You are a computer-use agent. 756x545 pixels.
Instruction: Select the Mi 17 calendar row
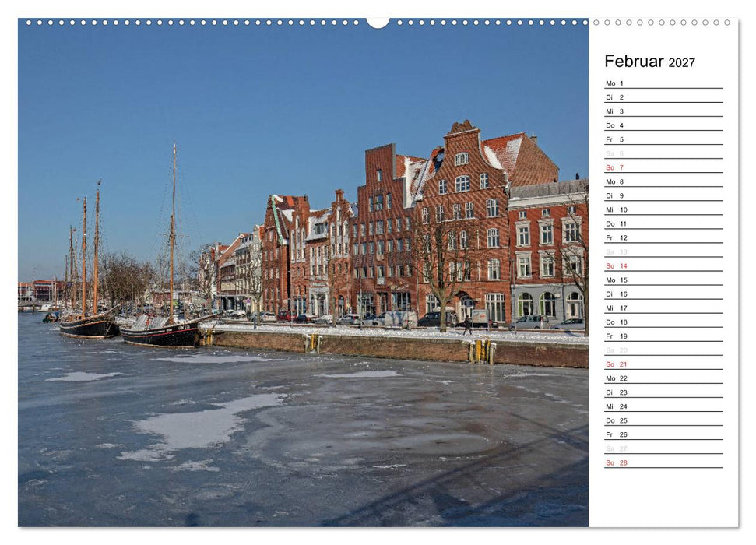663,308
